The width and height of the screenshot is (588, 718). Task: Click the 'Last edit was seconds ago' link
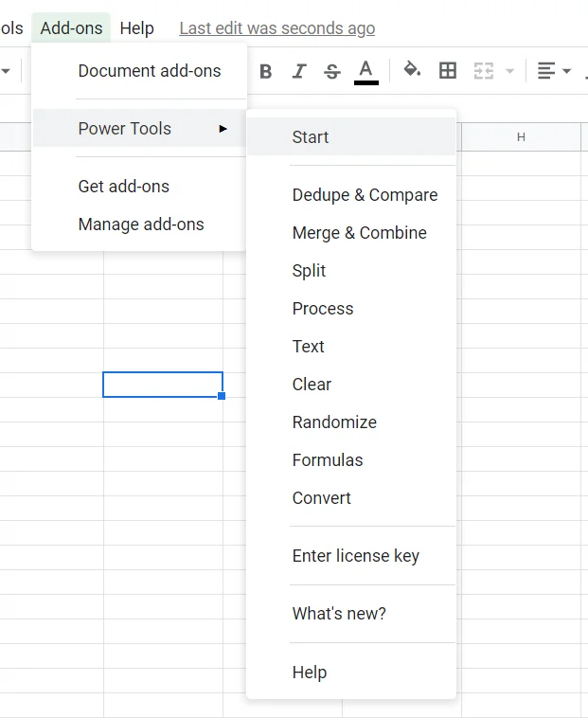click(276, 28)
